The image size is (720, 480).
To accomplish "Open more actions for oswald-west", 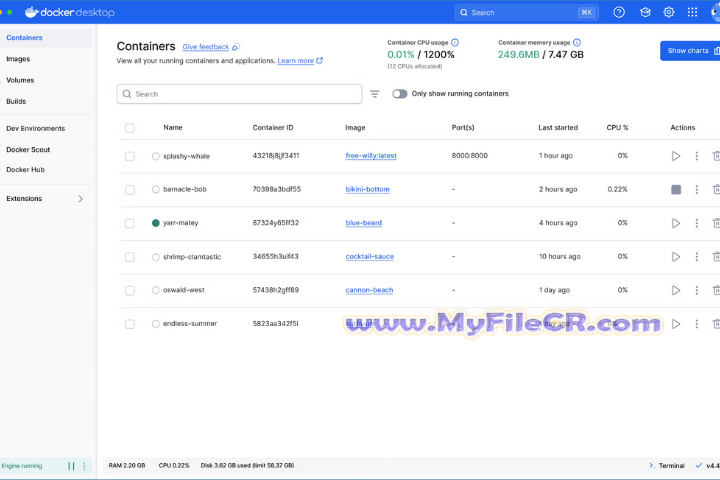I will point(697,290).
